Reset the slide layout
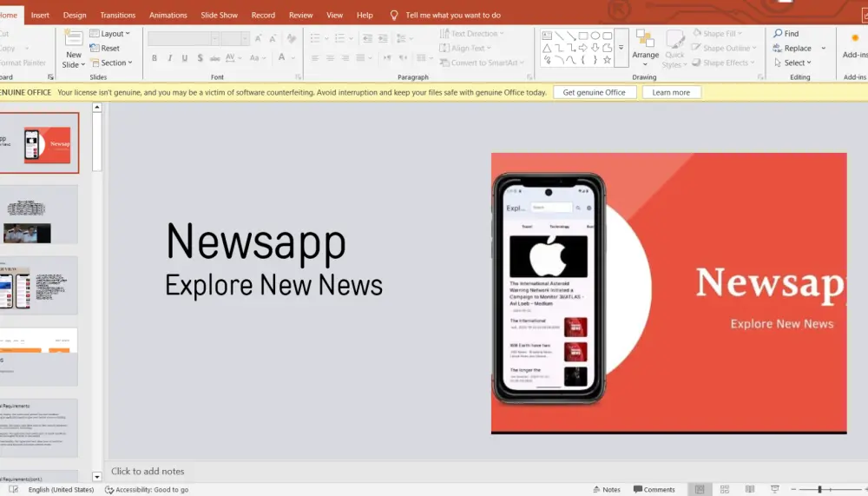Viewport: 868px width, 496px height. point(105,49)
